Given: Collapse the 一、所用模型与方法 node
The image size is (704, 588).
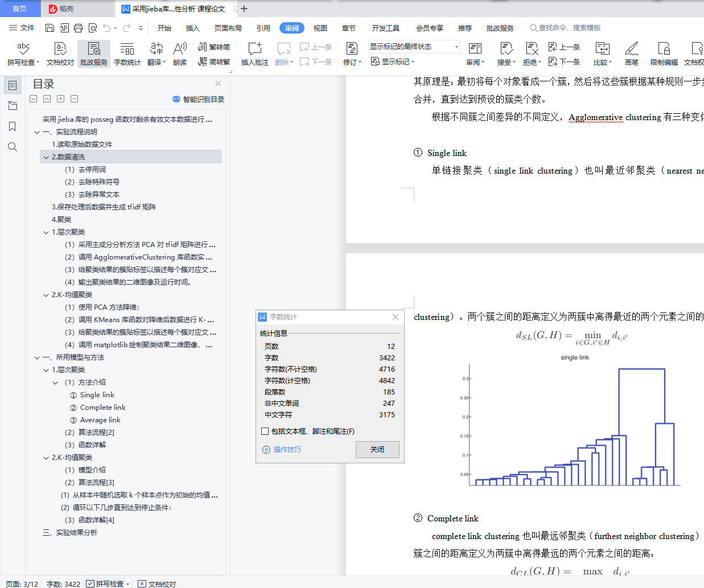Looking at the screenshot, I should click(37, 357).
